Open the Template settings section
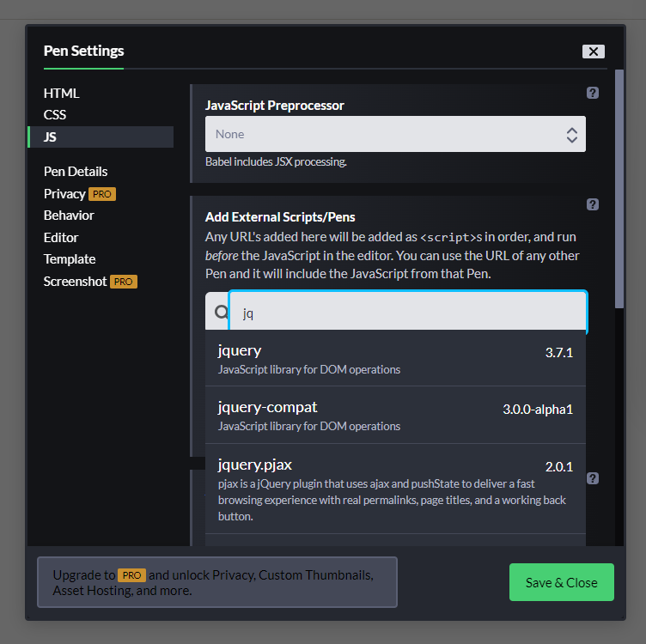The width and height of the screenshot is (646, 644). (70, 259)
